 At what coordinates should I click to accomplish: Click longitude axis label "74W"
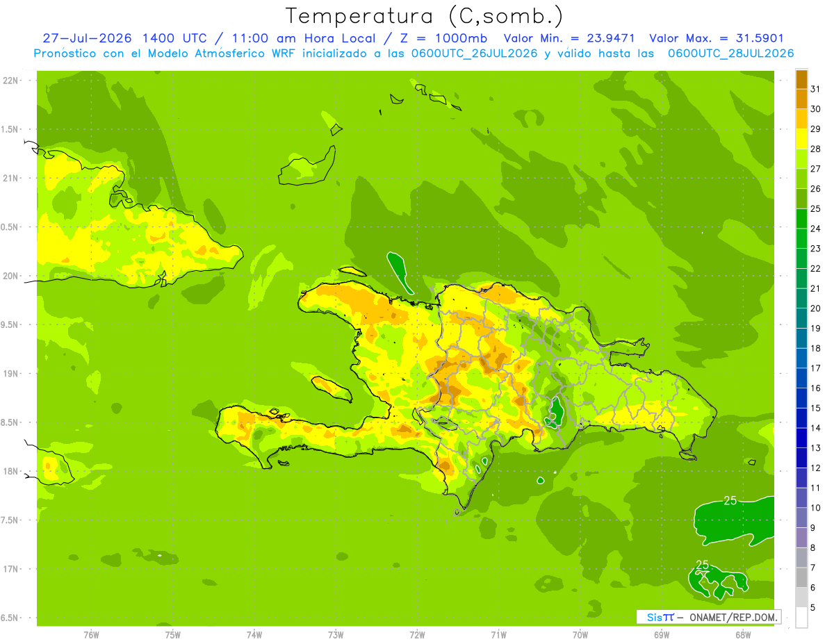(254, 634)
